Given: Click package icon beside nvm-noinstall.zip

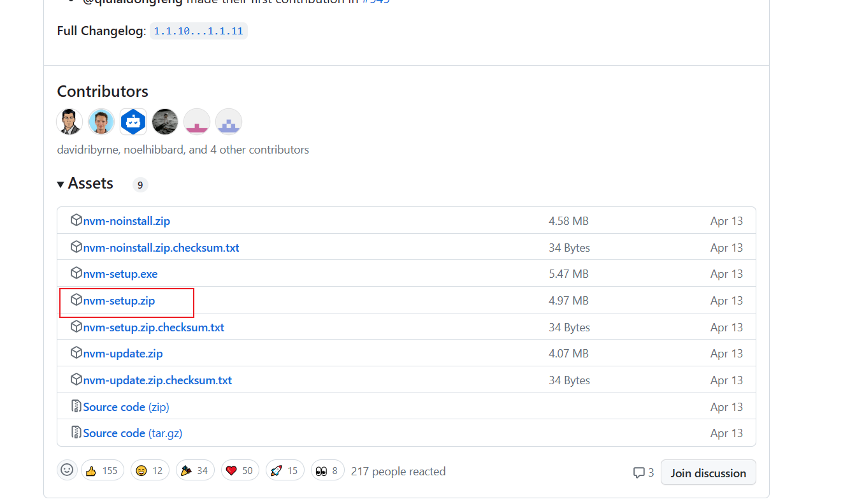Looking at the screenshot, I should 76,220.
